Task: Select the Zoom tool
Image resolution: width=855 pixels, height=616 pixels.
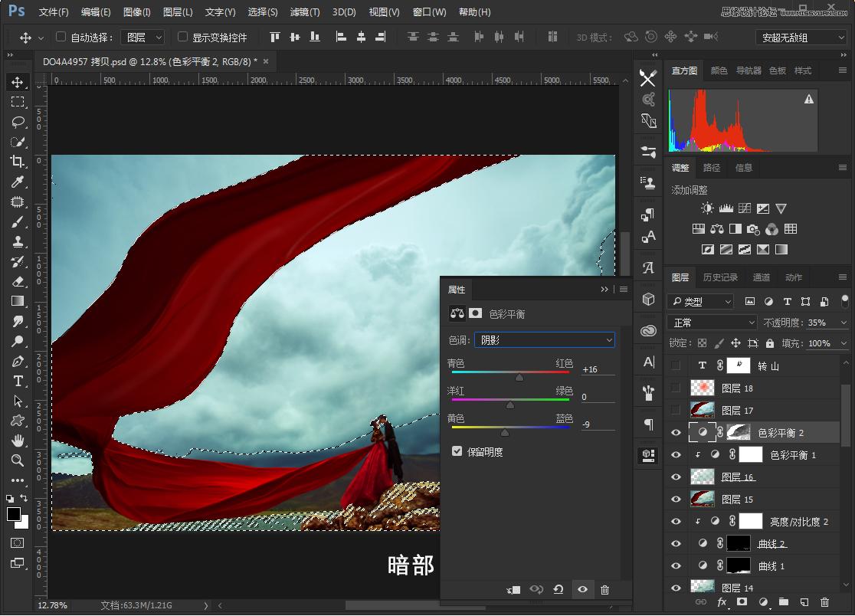Action: click(18, 460)
